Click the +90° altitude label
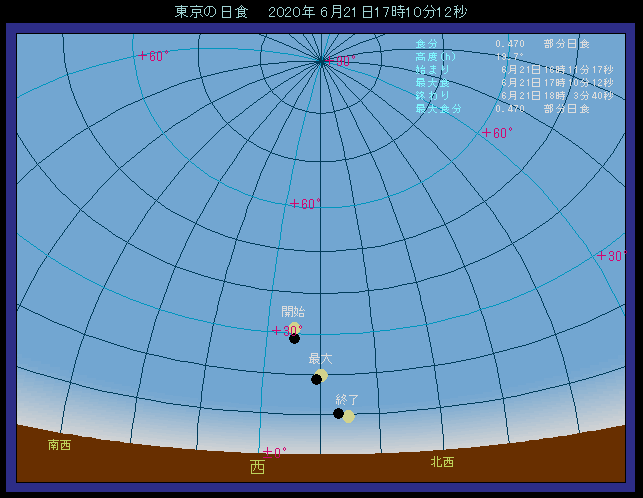The image size is (643, 498). coord(342,61)
